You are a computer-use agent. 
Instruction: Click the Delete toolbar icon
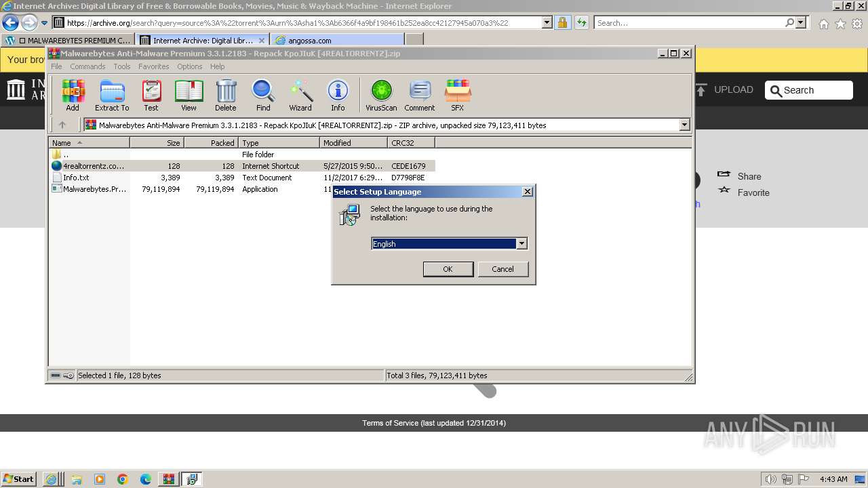226,95
